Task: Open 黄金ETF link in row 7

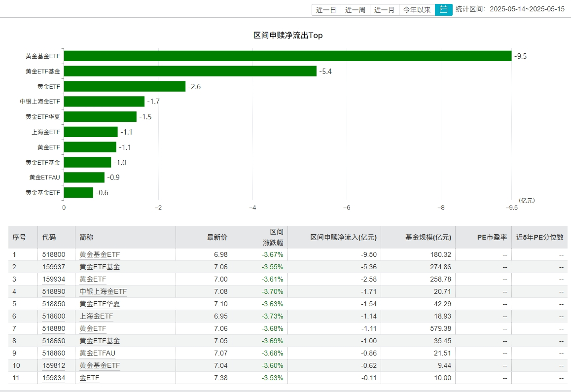Action: pyautogui.click(x=93, y=328)
